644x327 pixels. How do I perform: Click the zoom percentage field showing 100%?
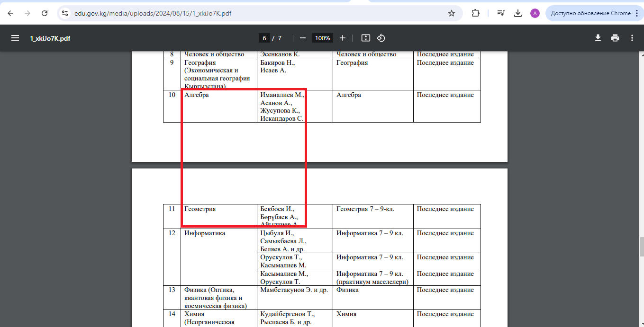click(322, 38)
